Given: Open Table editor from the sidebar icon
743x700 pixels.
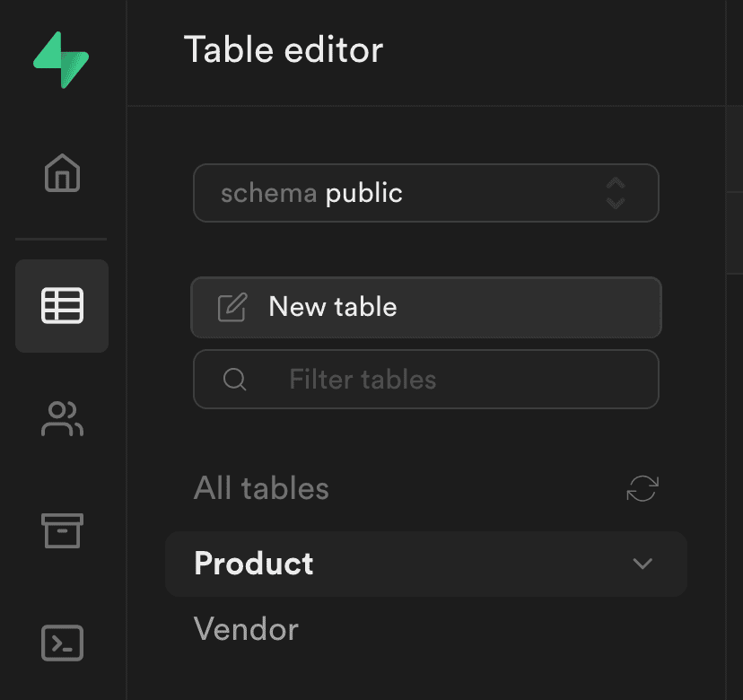Looking at the screenshot, I should click(x=62, y=306).
